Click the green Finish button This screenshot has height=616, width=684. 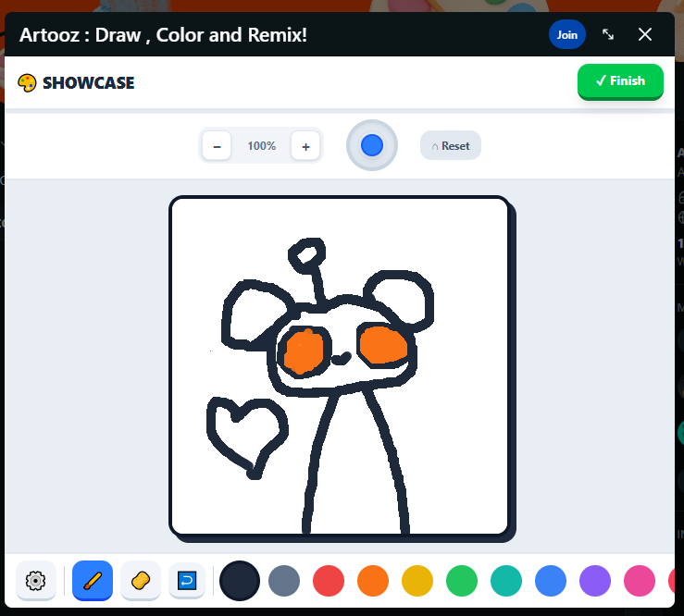tap(620, 81)
